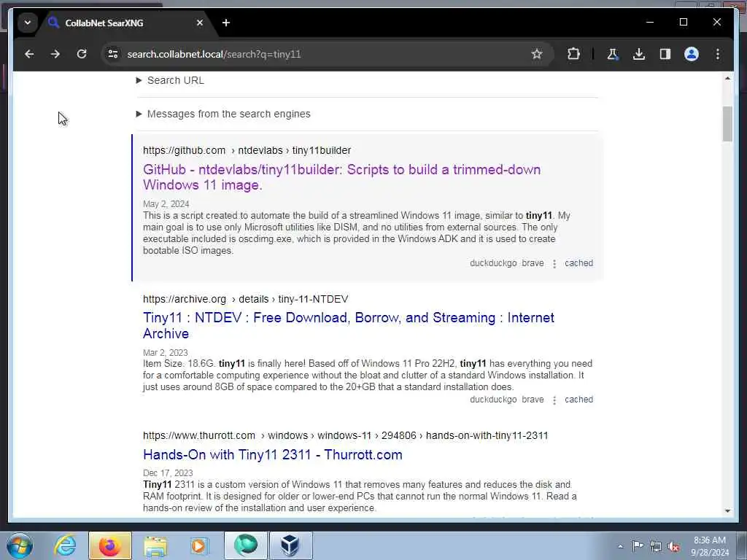Bookmark this page with the star icon

537,54
